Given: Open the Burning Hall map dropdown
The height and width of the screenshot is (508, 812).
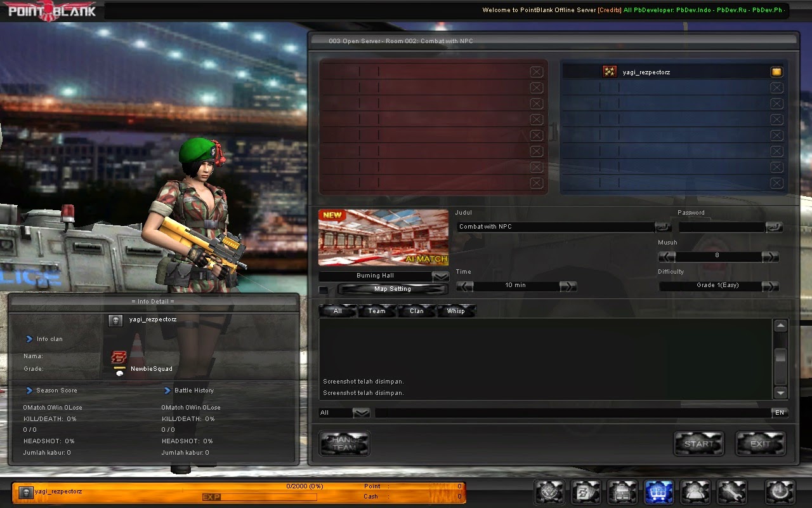Looking at the screenshot, I should tap(440, 276).
